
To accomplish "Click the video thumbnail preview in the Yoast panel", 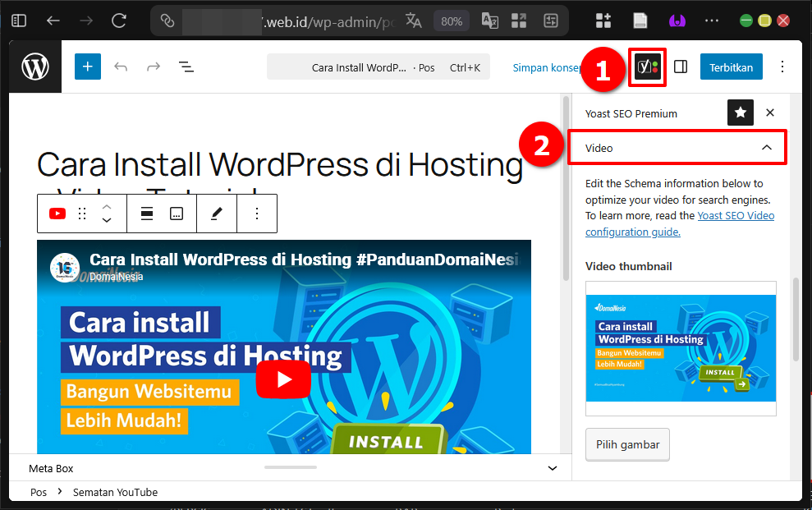I will (680, 348).
